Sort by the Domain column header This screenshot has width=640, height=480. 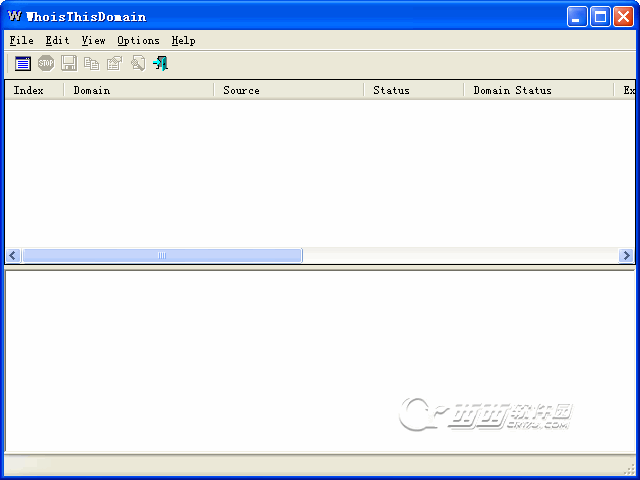click(x=139, y=90)
